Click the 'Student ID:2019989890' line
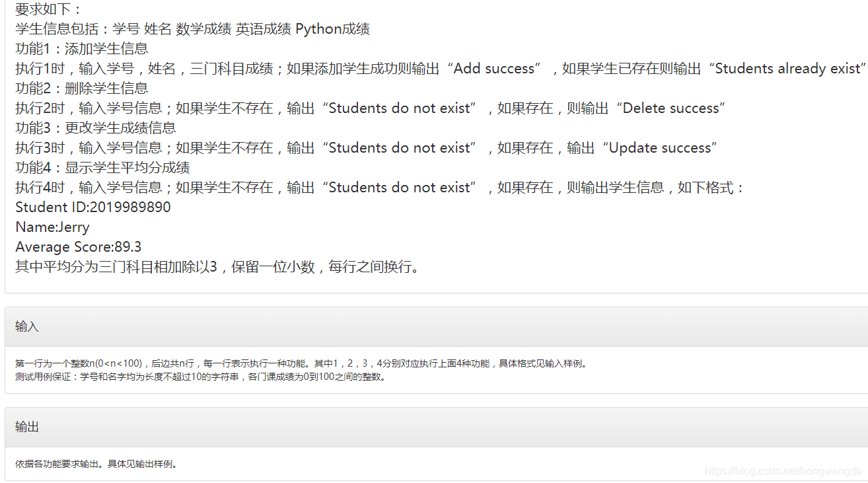 93,207
